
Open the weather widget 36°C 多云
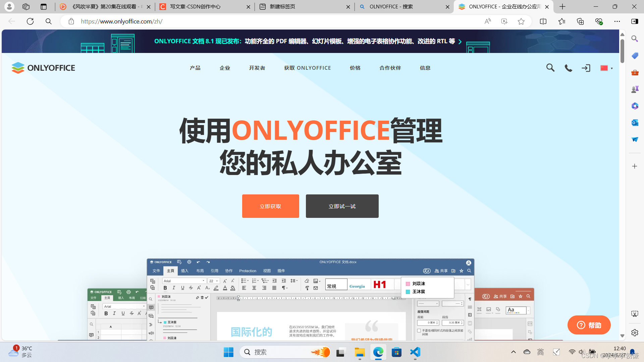21,352
